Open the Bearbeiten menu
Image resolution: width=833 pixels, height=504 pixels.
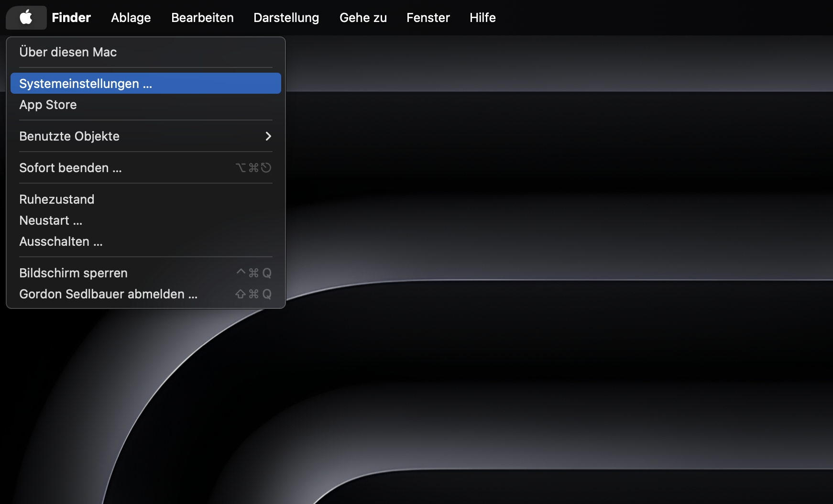202,17
